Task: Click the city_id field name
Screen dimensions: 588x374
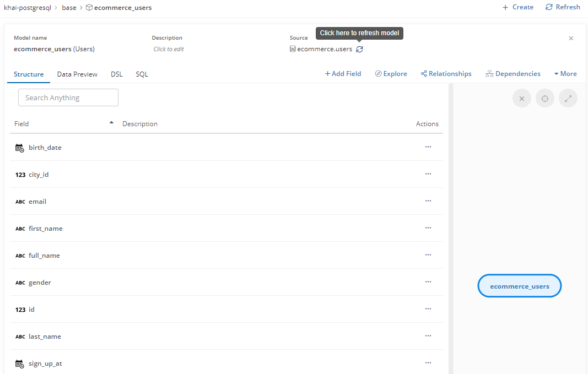Action: (39, 175)
